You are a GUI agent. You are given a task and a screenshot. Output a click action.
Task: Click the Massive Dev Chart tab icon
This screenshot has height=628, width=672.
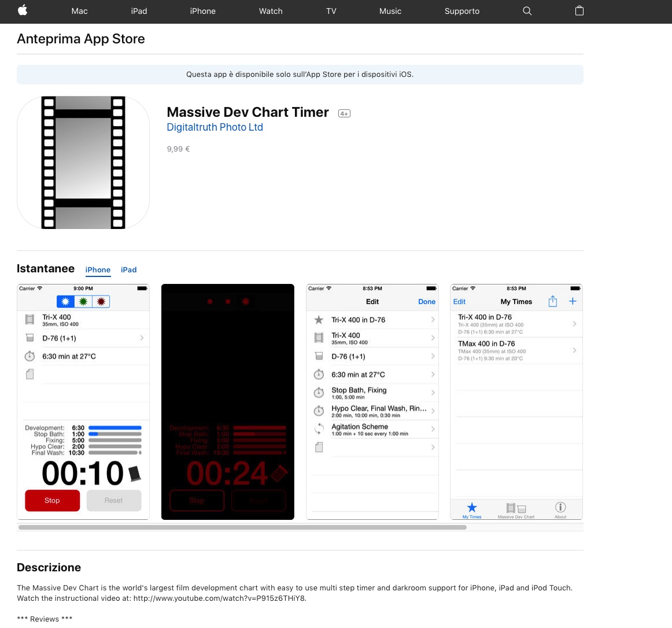coord(516,508)
